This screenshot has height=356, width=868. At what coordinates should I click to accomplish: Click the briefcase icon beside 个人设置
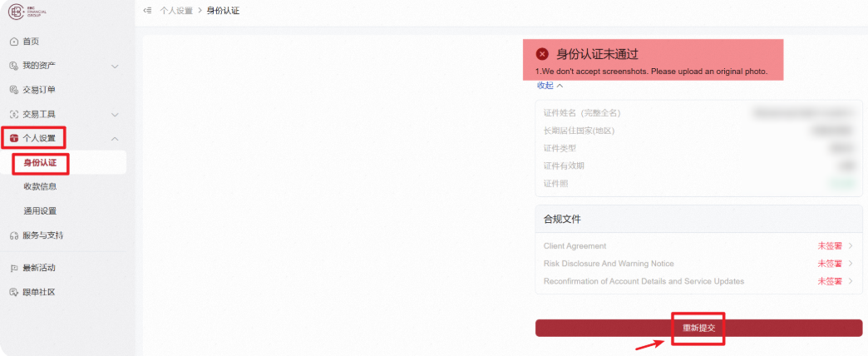point(14,138)
